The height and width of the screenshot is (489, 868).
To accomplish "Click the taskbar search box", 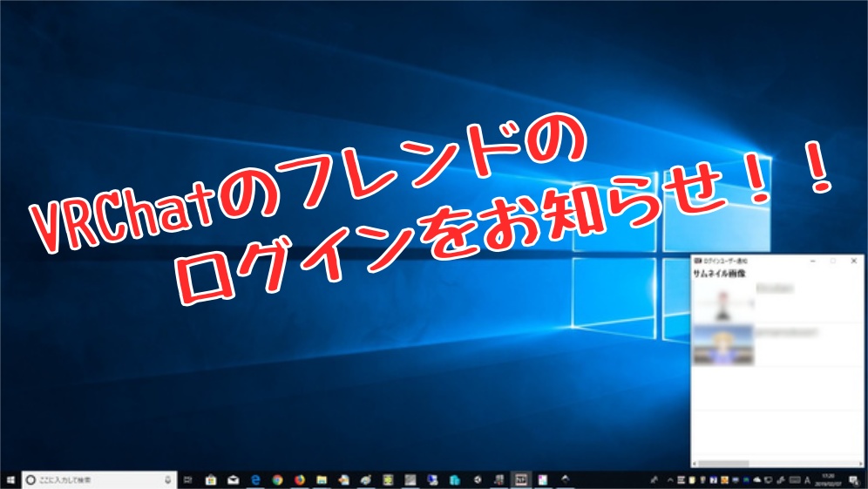I will click(x=99, y=479).
